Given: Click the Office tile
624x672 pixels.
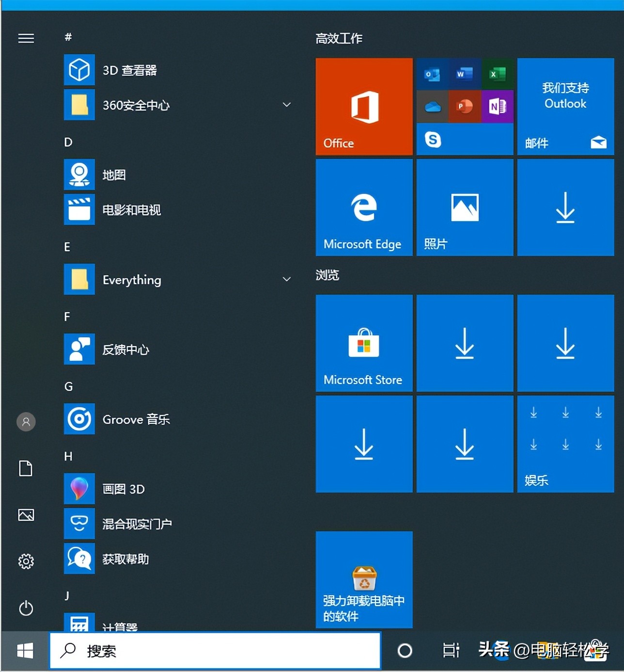Looking at the screenshot, I should (x=364, y=107).
